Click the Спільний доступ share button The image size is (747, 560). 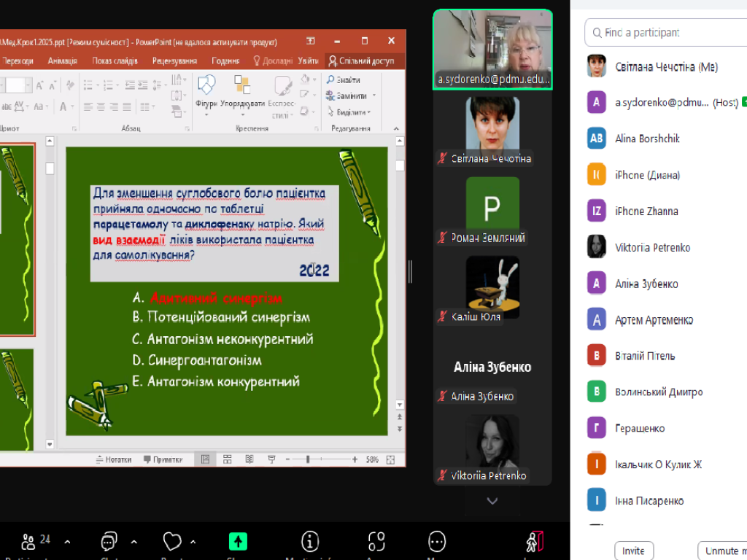coord(362,61)
